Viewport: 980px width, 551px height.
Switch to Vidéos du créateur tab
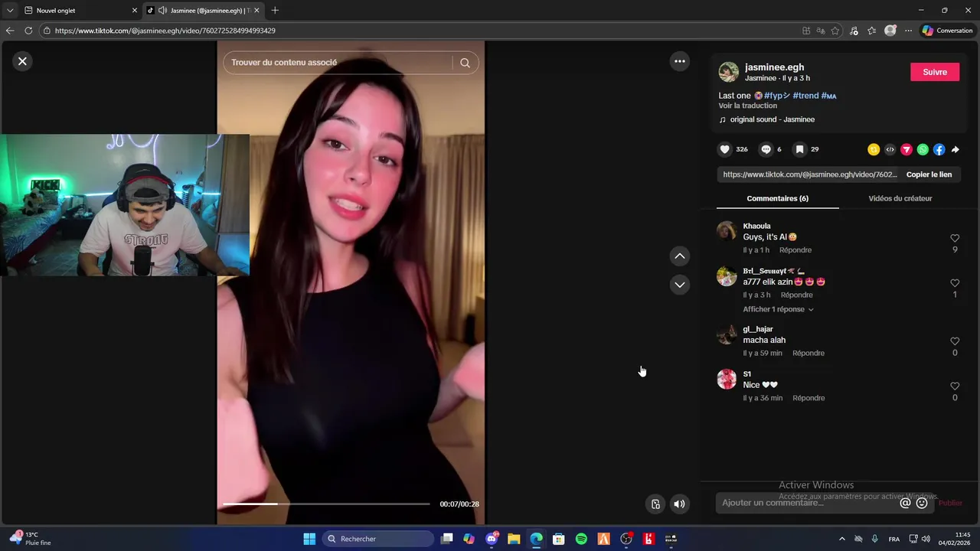click(x=900, y=198)
